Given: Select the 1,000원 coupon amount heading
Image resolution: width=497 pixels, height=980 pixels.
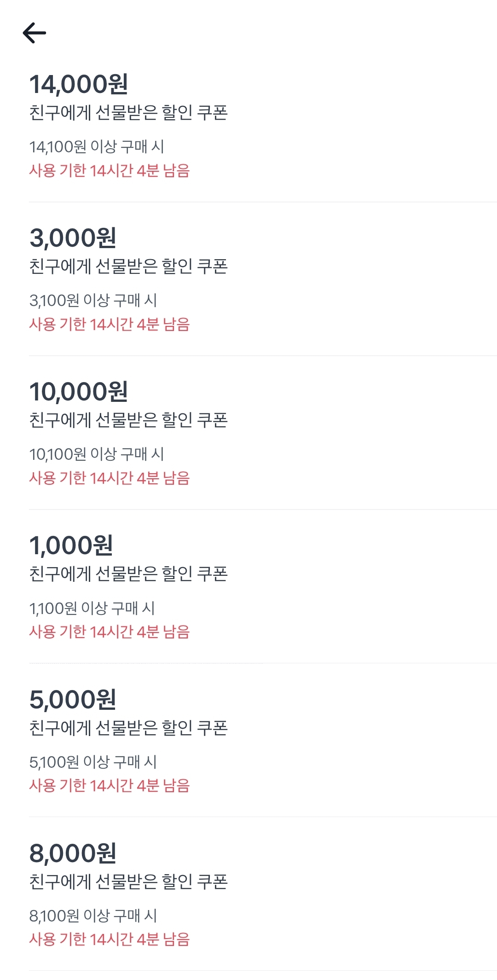Looking at the screenshot, I should pyautogui.click(x=71, y=545).
